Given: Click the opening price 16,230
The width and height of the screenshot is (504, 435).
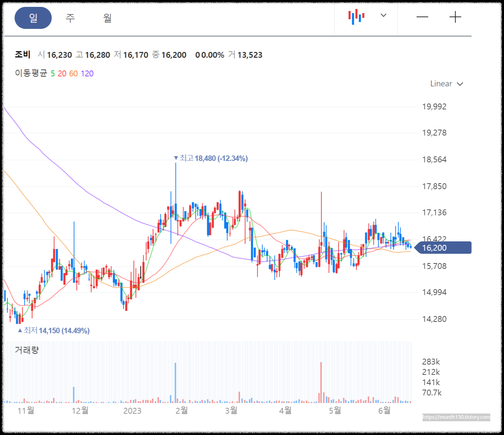Looking at the screenshot, I should (59, 55).
